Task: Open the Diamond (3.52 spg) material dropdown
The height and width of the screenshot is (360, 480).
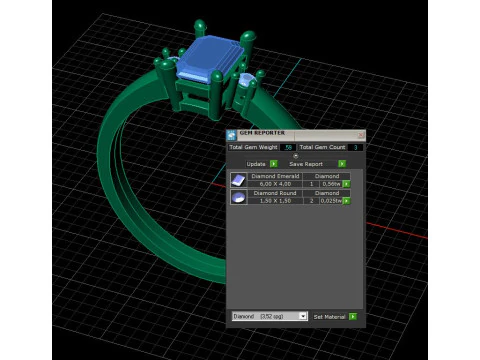Action: pyautogui.click(x=269, y=316)
